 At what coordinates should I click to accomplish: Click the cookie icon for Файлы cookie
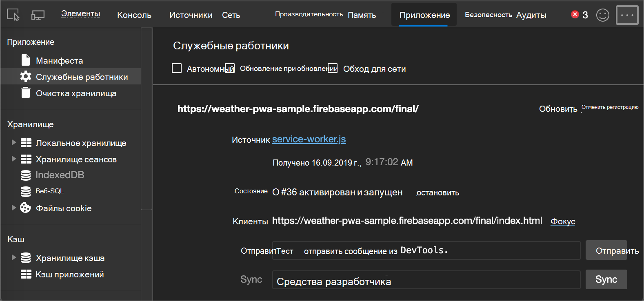(25, 208)
